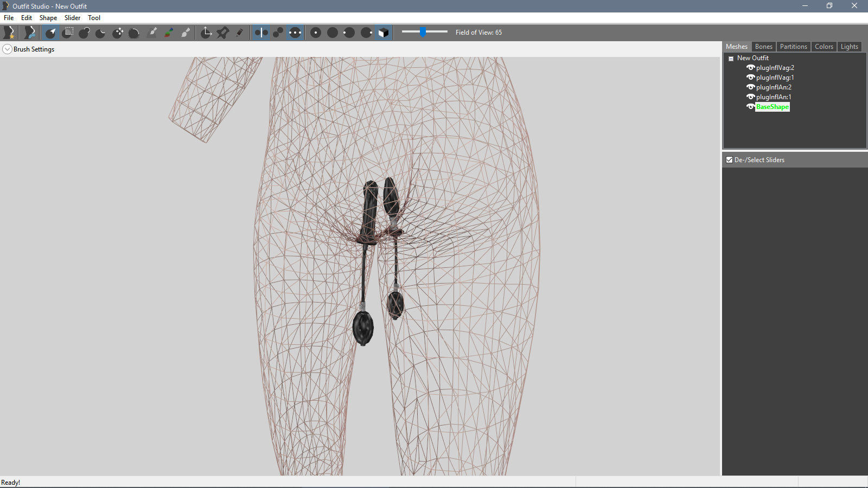Select the plugInflVag:2 mesh row
This screenshot has width=868, height=488.
(775, 68)
